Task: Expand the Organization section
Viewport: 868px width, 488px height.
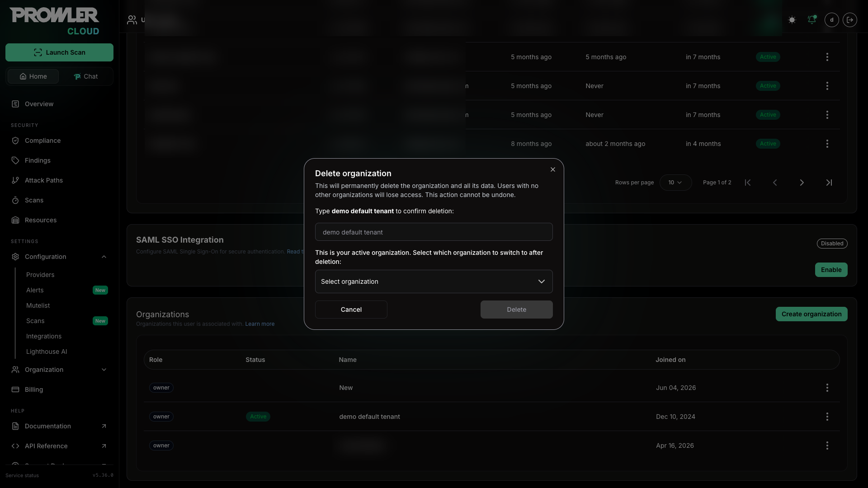Action: tap(59, 370)
